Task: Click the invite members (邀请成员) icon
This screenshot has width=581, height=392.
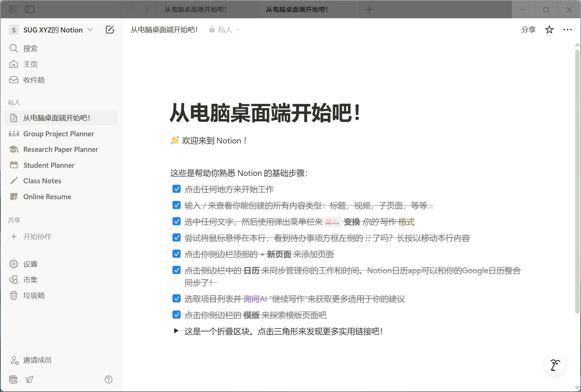Action: pyautogui.click(x=14, y=360)
